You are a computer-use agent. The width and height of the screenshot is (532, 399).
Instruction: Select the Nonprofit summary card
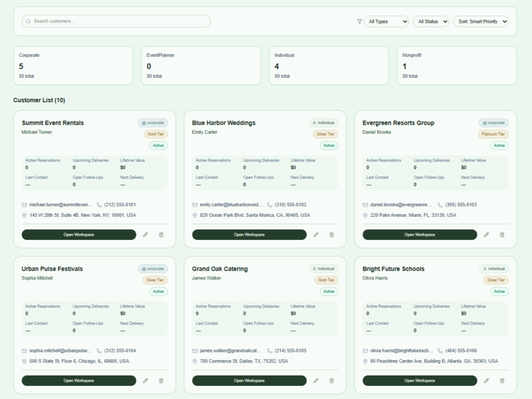coord(457,66)
